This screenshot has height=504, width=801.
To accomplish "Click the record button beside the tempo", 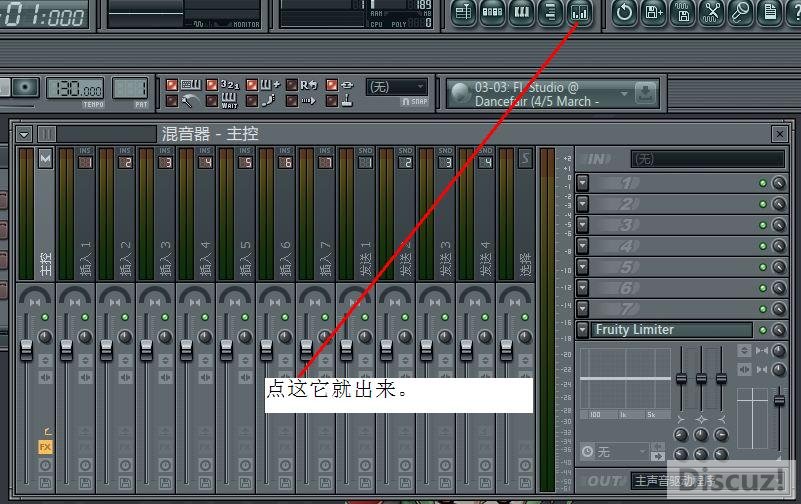I will 25,87.
